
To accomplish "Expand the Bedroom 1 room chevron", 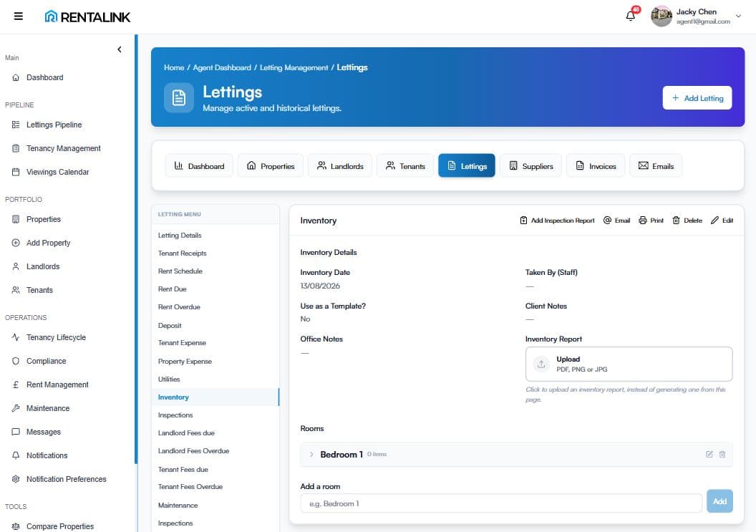I will (311, 455).
